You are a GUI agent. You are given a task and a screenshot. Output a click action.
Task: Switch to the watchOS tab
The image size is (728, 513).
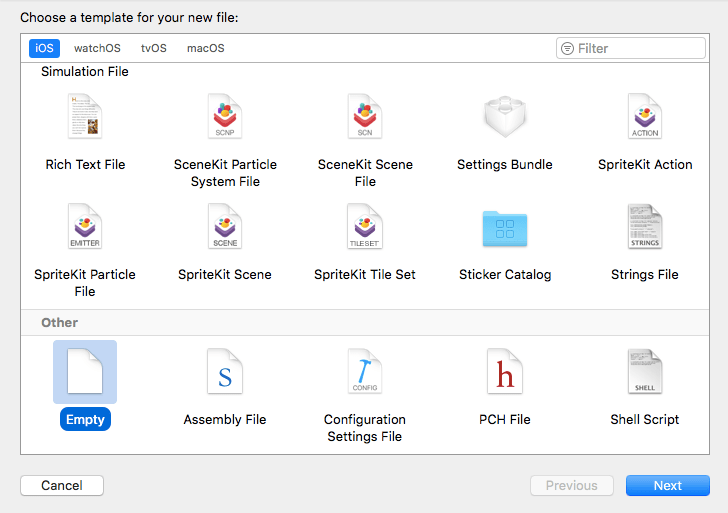tap(97, 48)
